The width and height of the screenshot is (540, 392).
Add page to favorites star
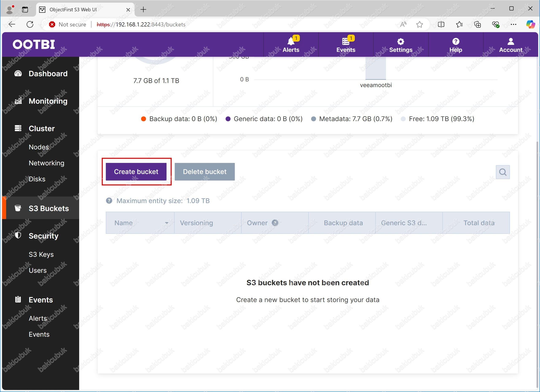(420, 24)
